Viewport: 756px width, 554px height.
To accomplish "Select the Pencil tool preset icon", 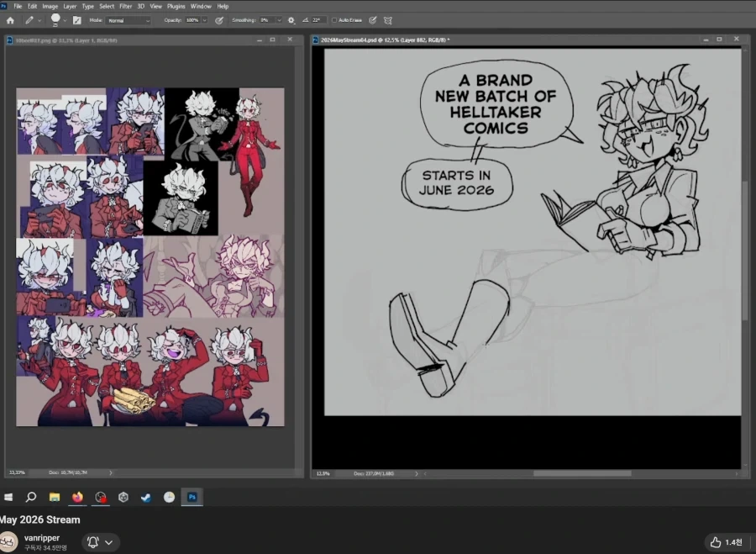I will 29,20.
